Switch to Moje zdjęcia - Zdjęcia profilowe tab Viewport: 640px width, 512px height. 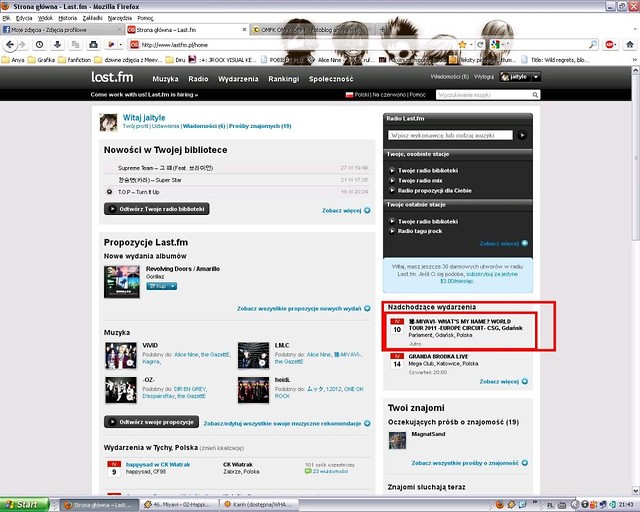click(61, 30)
